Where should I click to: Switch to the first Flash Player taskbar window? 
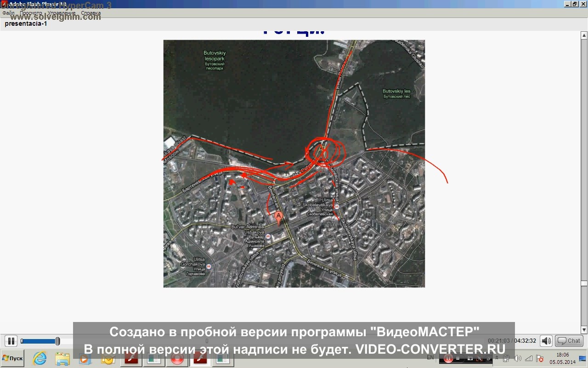tap(131, 358)
